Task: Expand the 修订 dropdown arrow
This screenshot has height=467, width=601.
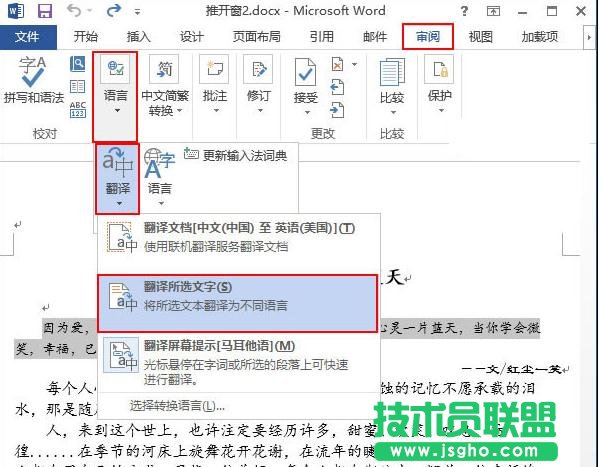Action: [x=260, y=111]
